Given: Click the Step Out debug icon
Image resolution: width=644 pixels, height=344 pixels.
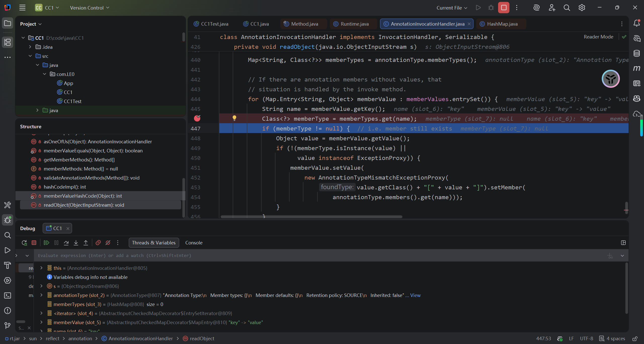Looking at the screenshot, I should point(86,243).
